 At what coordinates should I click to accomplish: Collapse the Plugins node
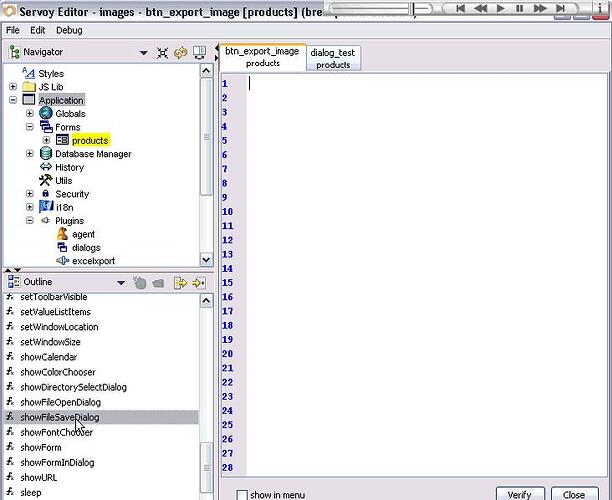point(30,221)
